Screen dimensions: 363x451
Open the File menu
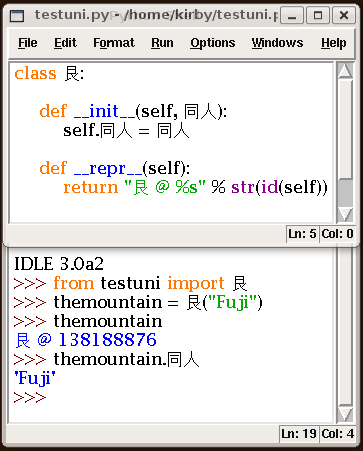pyautogui.click(x=28, y=43)
